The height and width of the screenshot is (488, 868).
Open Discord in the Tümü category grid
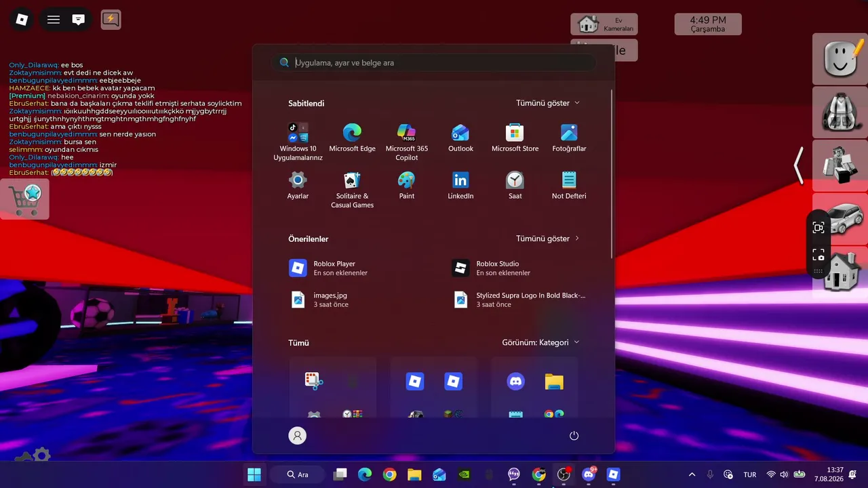(515, 382)
